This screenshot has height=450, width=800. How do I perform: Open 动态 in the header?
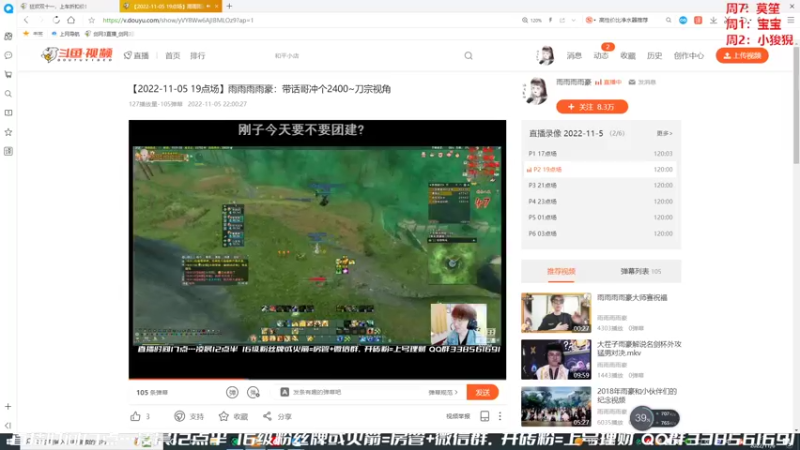[x=601, y=56]
